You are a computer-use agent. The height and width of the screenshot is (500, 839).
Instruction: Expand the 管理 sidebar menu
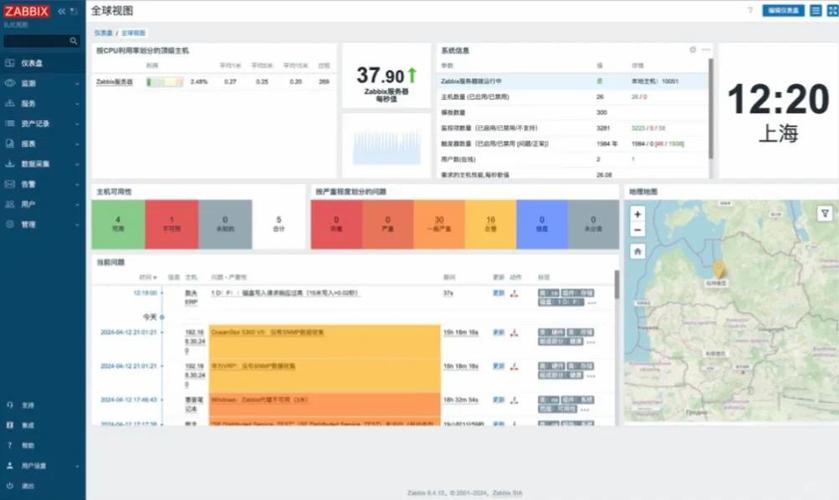[x=43, y=224]
